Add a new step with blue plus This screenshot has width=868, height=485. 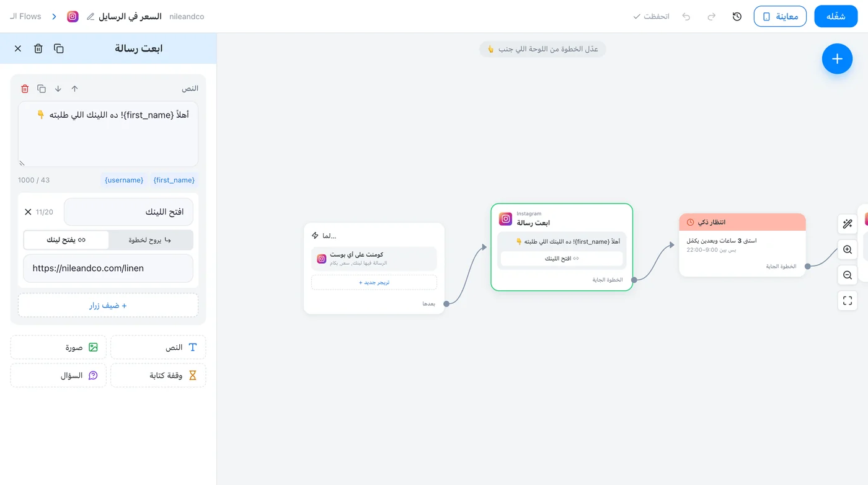(837, 59)
